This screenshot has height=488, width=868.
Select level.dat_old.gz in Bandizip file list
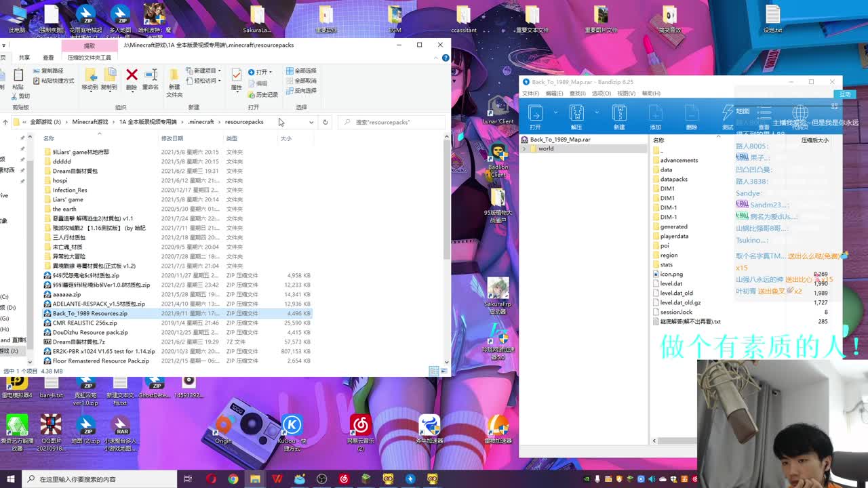(680, 302)
